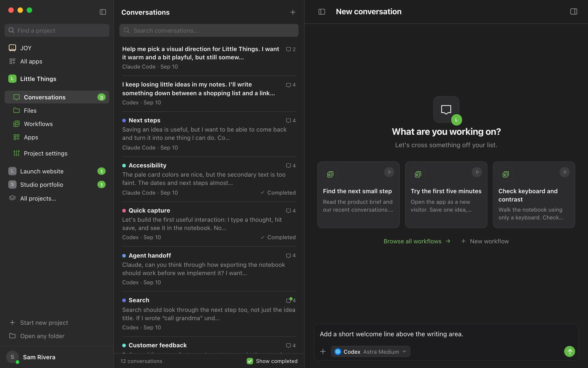
Task: Open the Codex Astra Medium model dropdown
Action: pos(370,351)
